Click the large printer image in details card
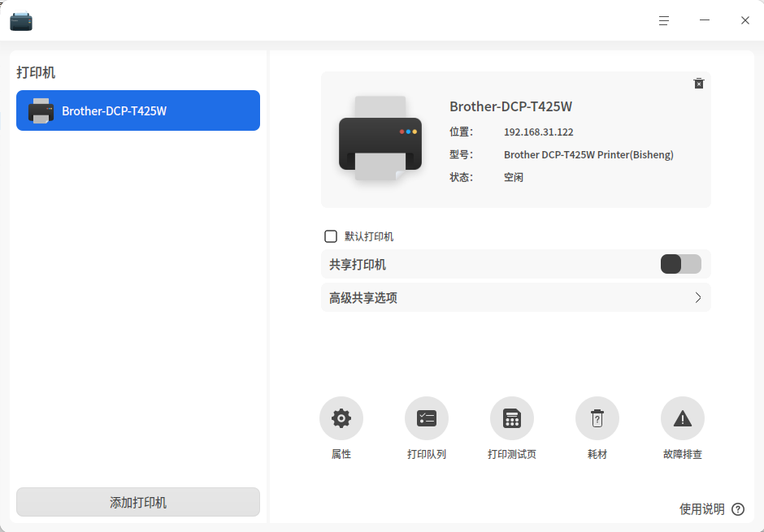Image resolution: width=764 pixels, height=532 pixels. (380, 139)
